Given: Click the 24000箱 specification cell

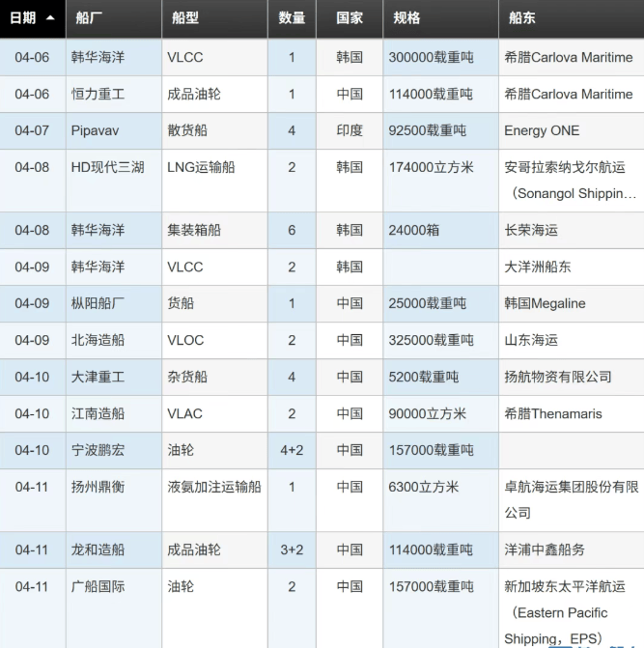Looking at the screenshot, I should tap(414, 230).
